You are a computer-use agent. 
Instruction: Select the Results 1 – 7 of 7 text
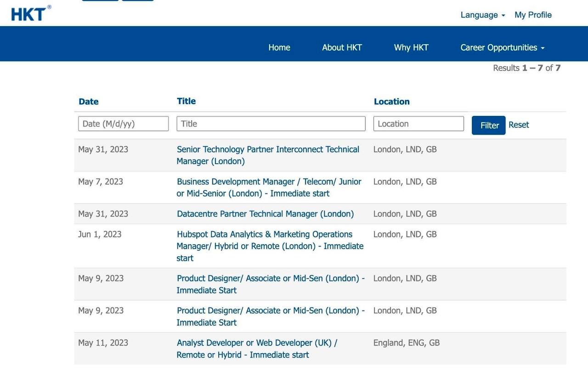click(x=526, y=68)
